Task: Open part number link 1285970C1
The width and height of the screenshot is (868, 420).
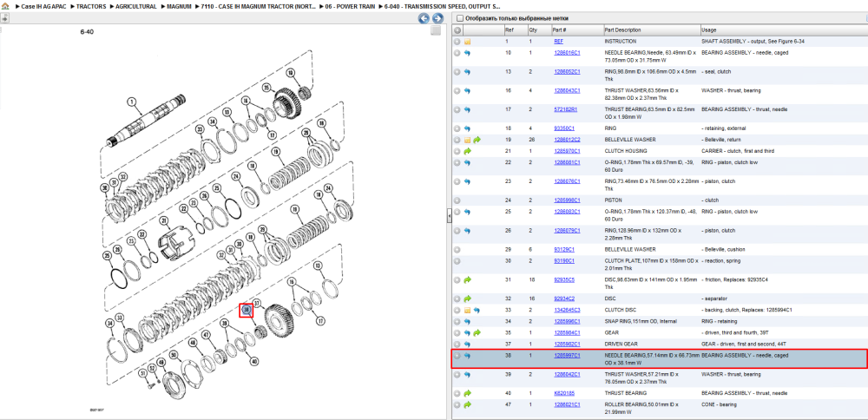Action: tap(567, 151)
